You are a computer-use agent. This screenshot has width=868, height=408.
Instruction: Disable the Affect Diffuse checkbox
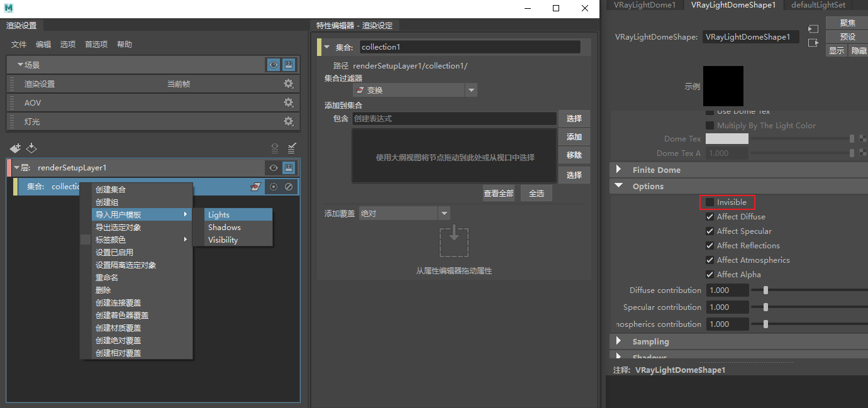click(x=710, y=216)
